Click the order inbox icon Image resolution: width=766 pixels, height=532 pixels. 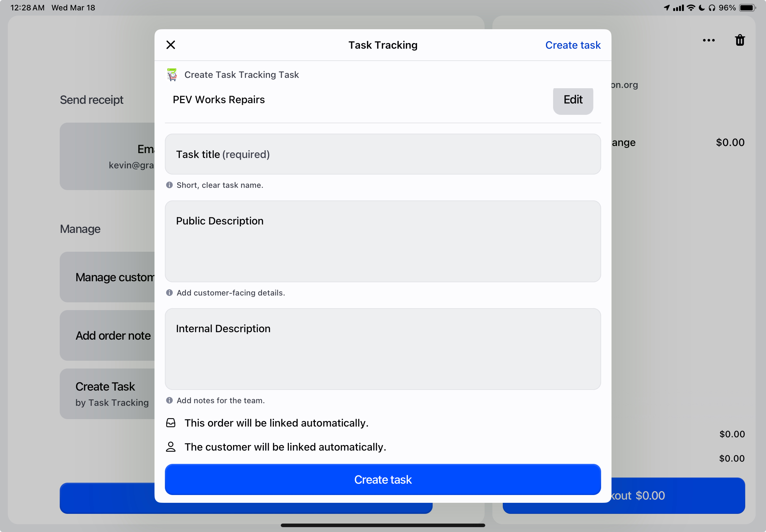pyautogui.click(x=171, y=423)
